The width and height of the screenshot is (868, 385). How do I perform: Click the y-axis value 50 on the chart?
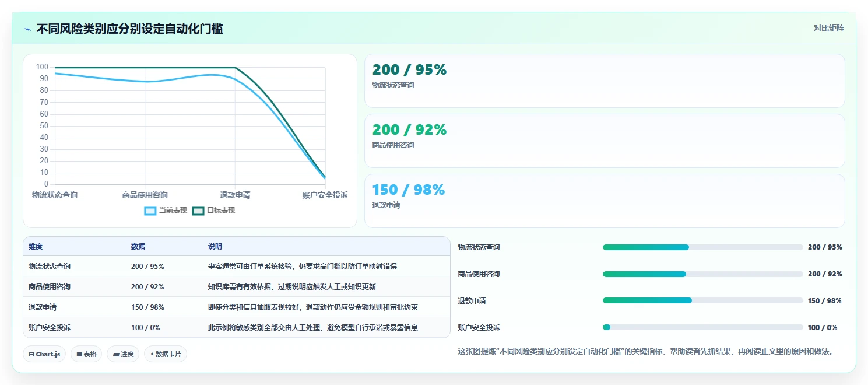click(44, 126)
